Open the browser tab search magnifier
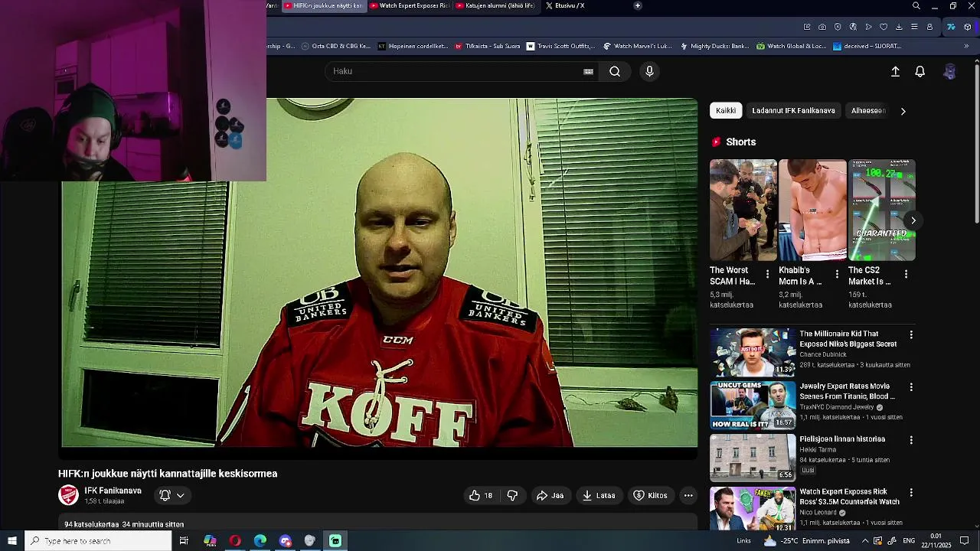The image size is (980, 551). pyautogui.click(x=916, y=6)
